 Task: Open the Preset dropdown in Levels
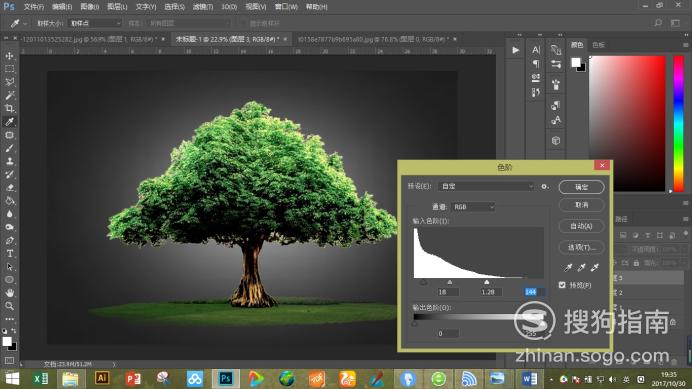coord(486,186)
